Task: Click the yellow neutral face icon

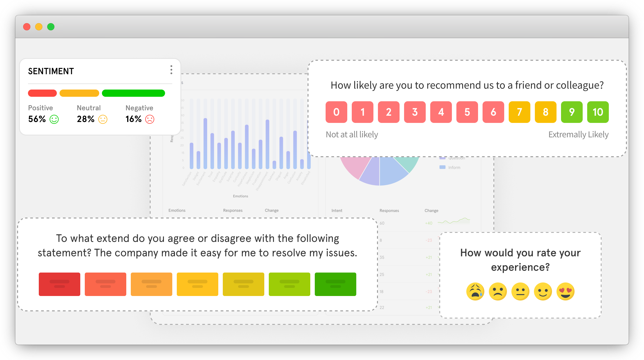Action: click(103, 119)
